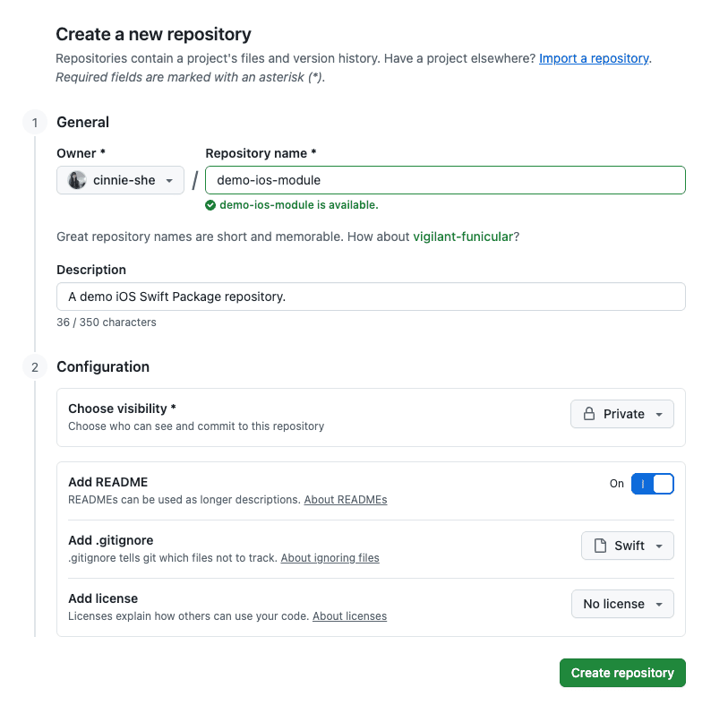Follow the About ignoring files link
The height and width of the screenshot is (714, 728).
tap(330, 558)
